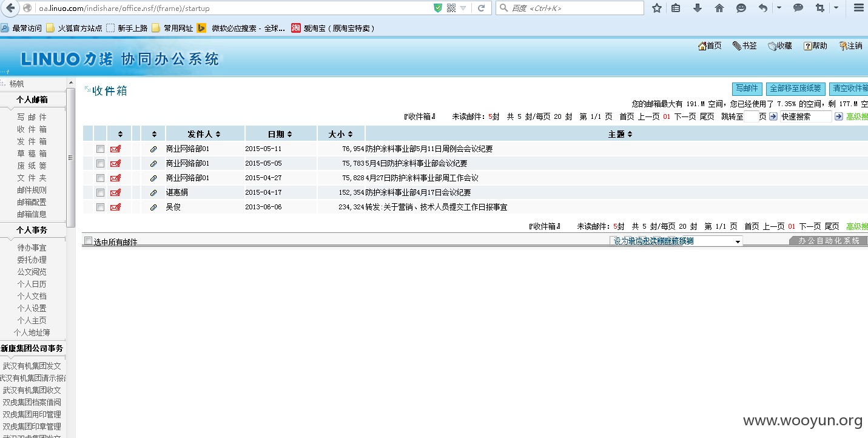Click the unread envelope icon for 吴俊's mail
The width and height of the screenshot is (868, 438).
[x=115, y=207]
